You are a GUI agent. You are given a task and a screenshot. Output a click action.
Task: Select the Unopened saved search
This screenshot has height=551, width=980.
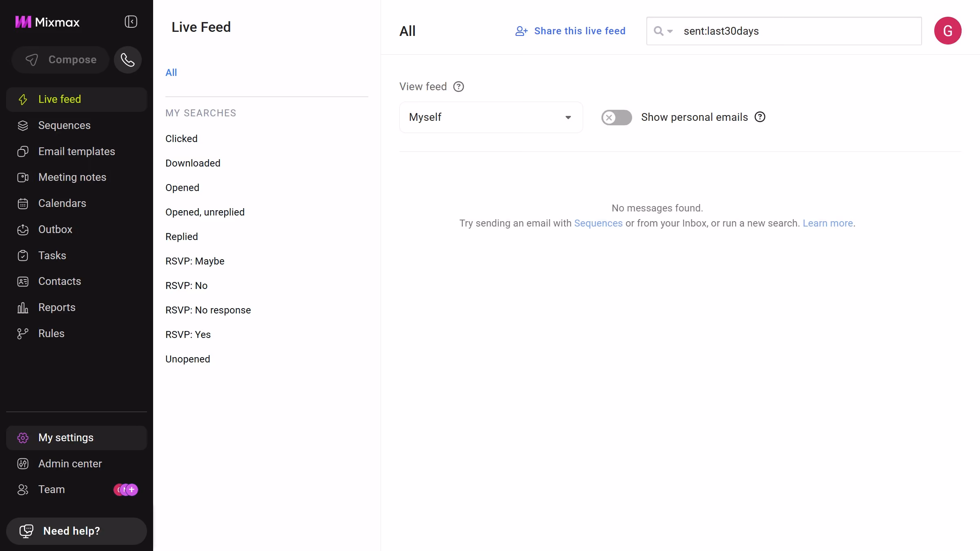click(x=187, y=359)
